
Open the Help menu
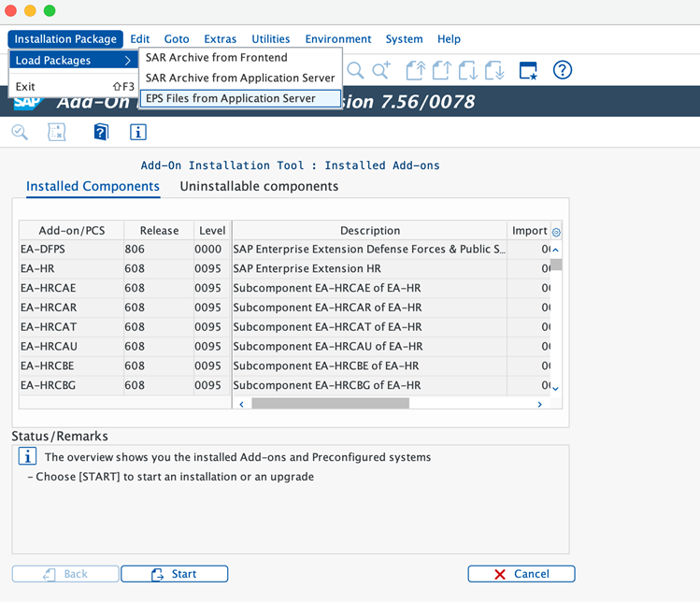(x=449, y=39)
